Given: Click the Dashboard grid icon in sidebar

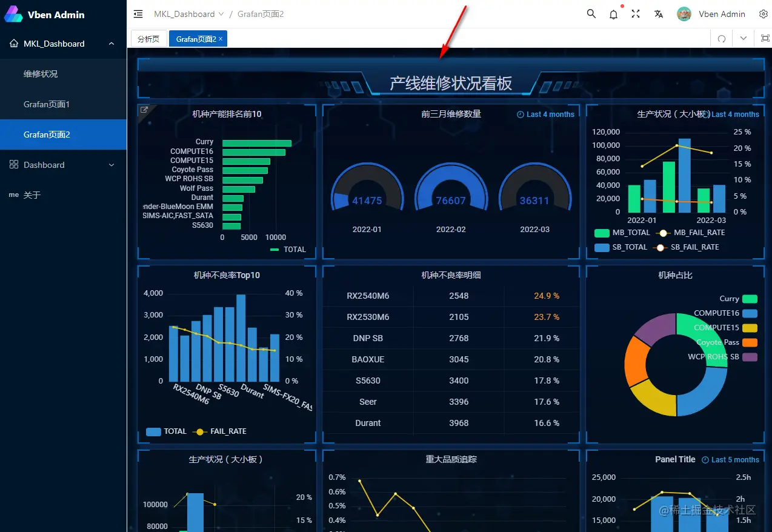Looking at the screenshot, I should pos(14,165).
